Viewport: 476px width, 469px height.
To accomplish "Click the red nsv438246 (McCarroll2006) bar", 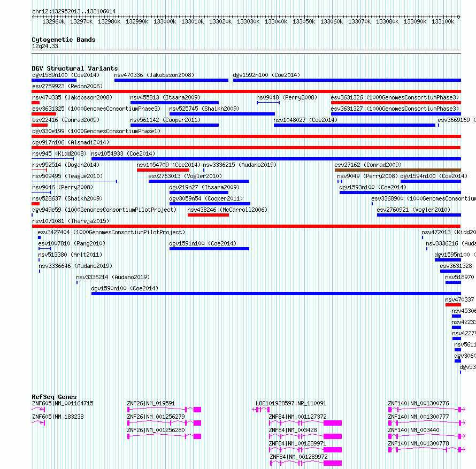I will [x=208, y=215].
